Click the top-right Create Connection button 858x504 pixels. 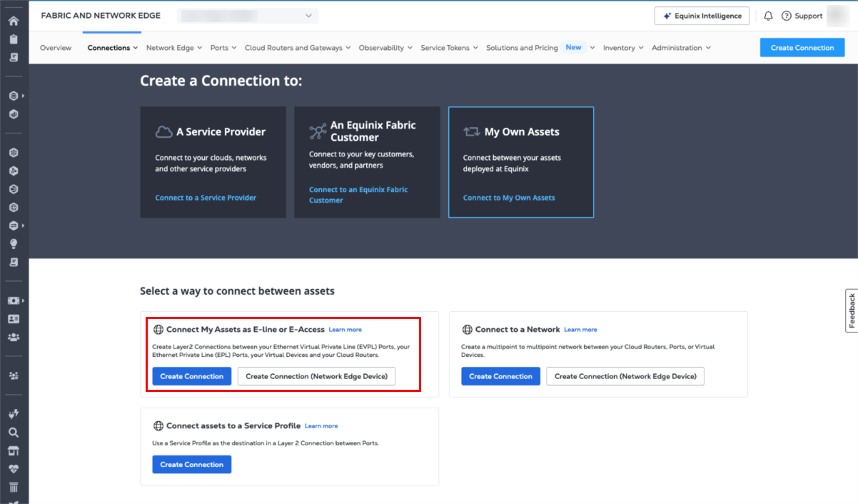click(x=802, y=48)
